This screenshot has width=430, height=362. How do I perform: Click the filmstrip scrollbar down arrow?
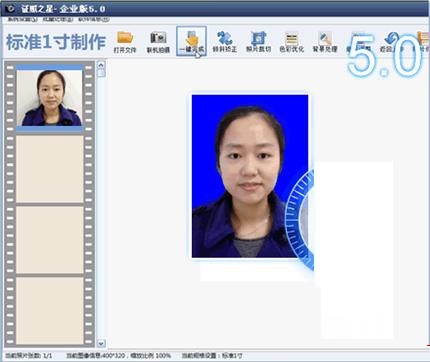click(x=101, y=343)
